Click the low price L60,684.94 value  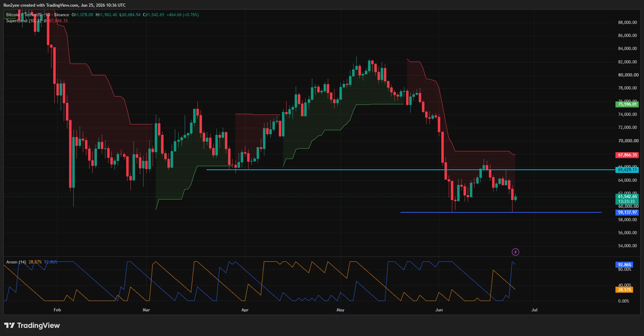coord(130,15)
